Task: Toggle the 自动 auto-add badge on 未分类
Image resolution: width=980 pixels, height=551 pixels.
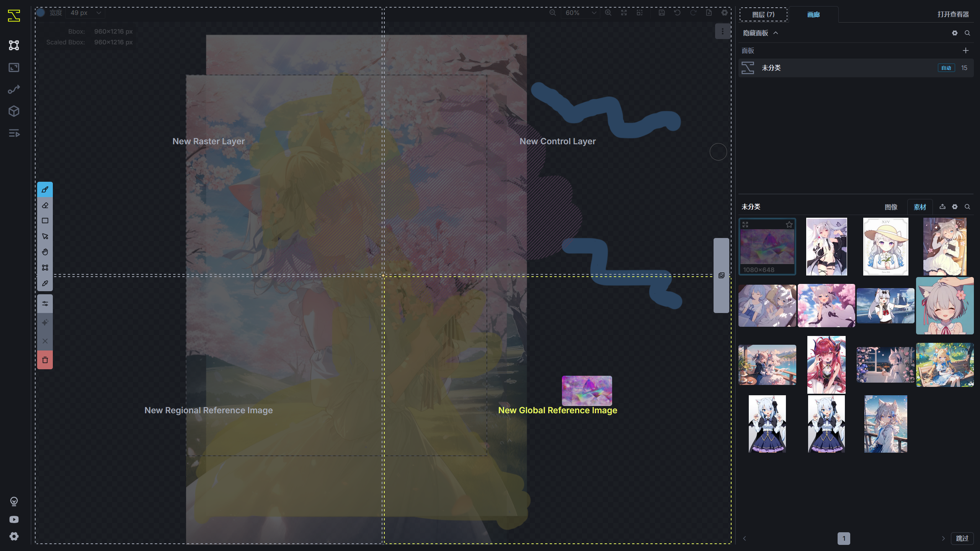Action: 946,68
